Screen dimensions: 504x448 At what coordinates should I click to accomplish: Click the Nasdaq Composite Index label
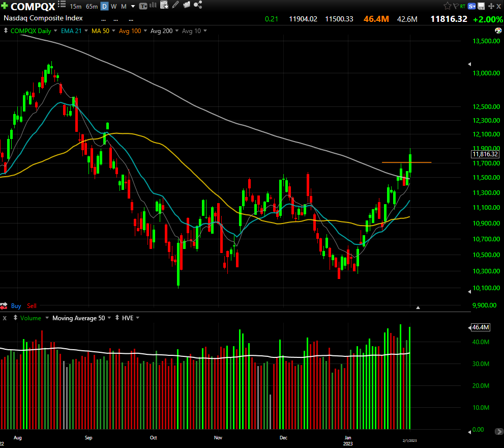click(43, 18)
